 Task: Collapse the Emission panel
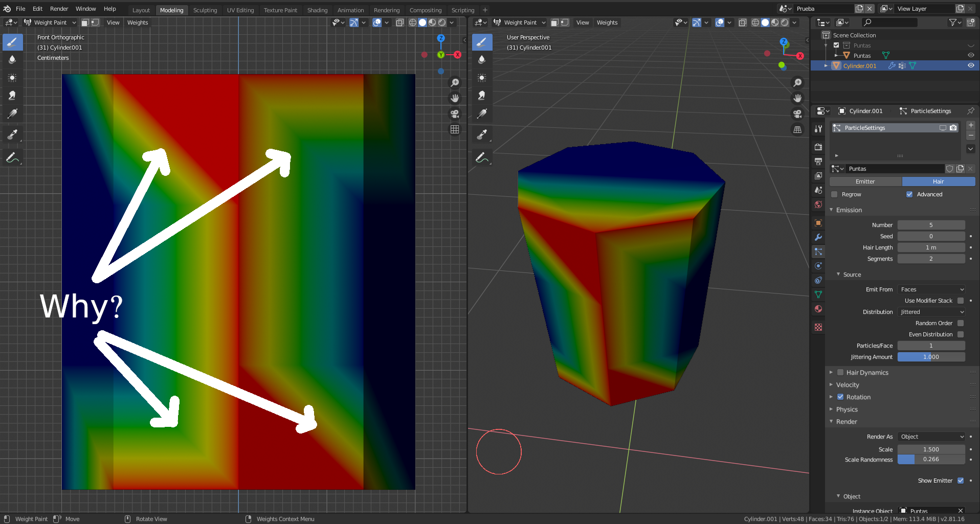coord(849,210)
